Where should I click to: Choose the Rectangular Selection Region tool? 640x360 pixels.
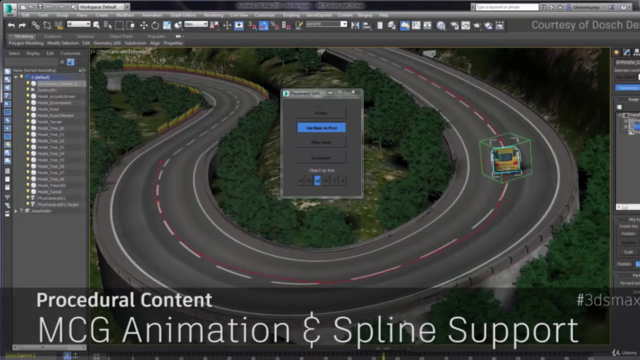(119, 26)
